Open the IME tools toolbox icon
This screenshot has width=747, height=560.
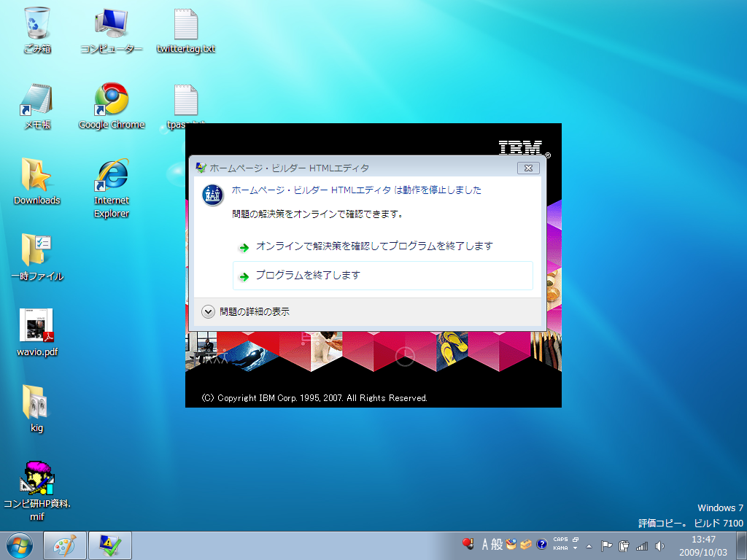(x=526, y=544)
